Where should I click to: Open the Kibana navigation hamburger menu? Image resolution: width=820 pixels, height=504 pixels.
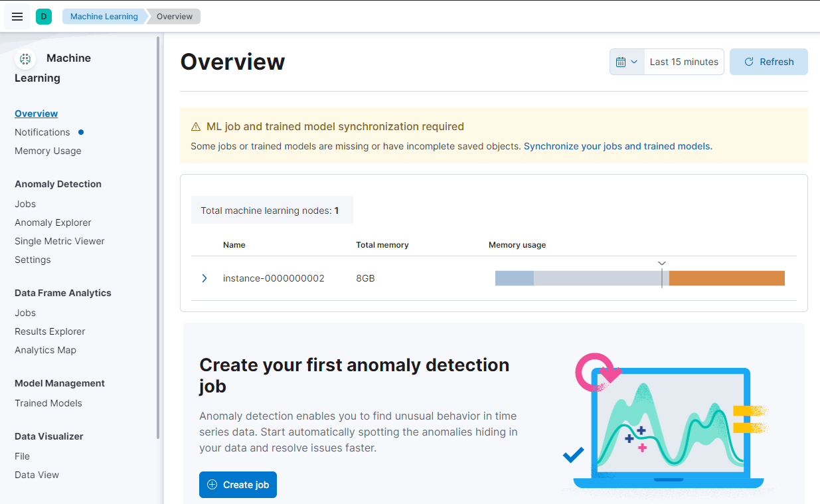(x=17, y=16)
